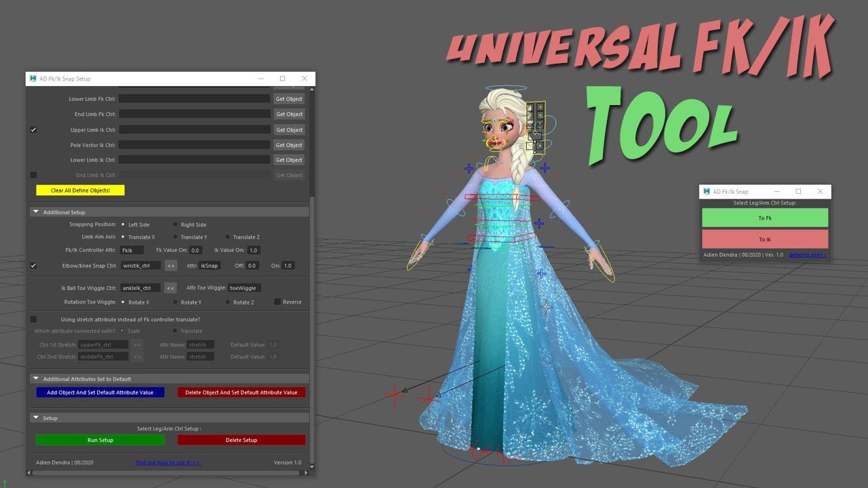The width and height of the screenshot is (868, 488).
Task: Click Add Object And Set Default Attribute Value
Action: pyautogui.click(x=100, y=392)
